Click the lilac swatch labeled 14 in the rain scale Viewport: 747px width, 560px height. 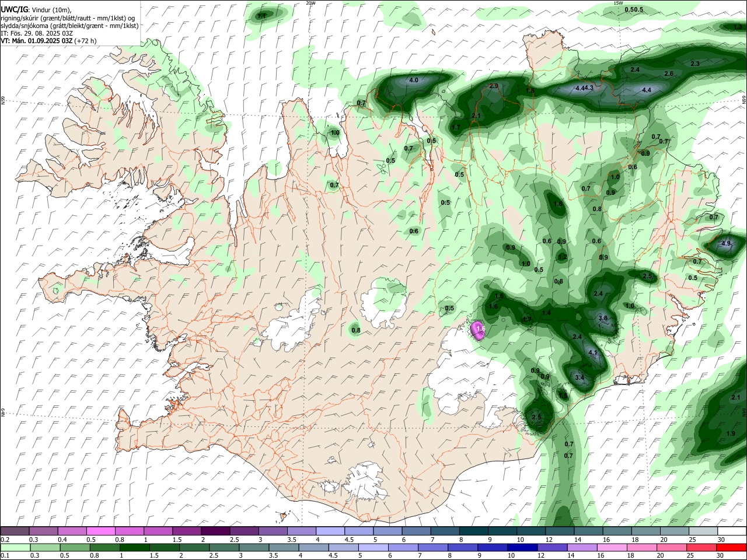[581, 547]
